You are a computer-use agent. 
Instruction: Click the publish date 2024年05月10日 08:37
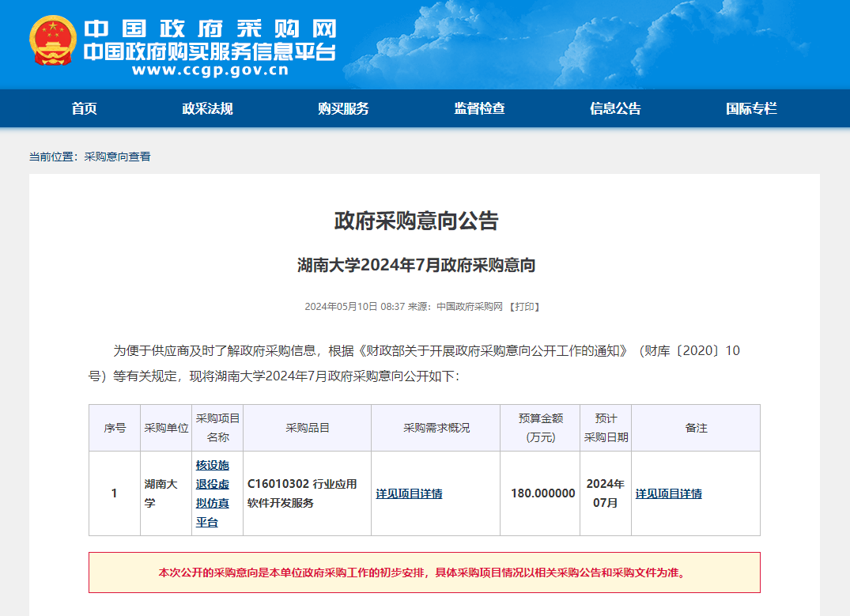coord(354,307)
